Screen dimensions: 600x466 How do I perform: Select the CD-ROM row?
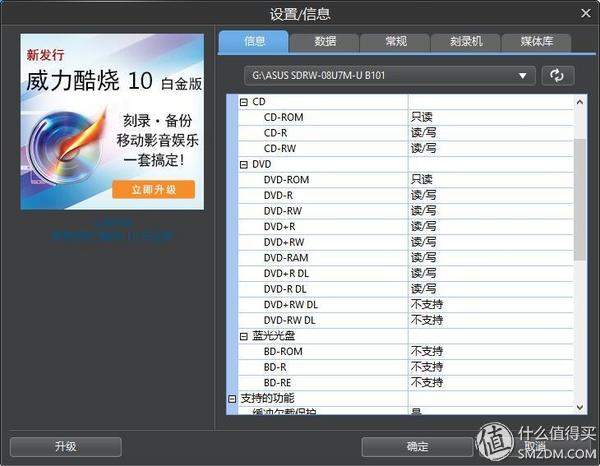point(406,117)
